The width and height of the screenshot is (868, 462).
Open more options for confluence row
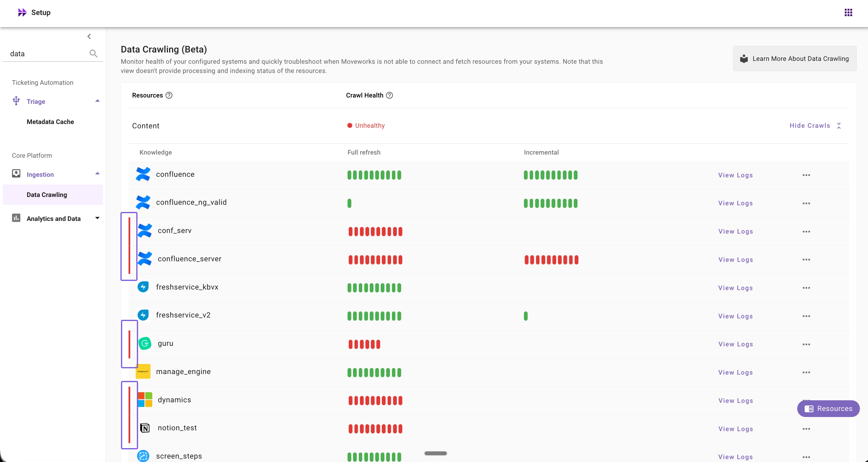click(806, 175)
